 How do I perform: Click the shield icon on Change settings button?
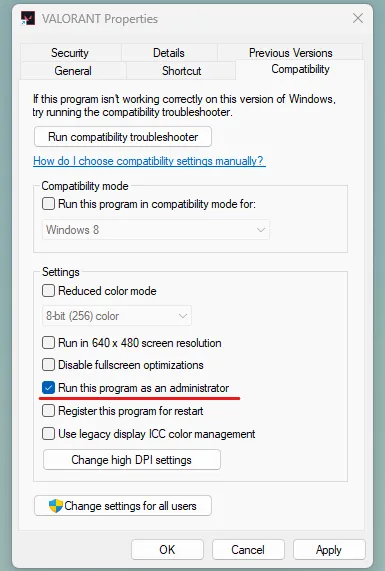56,505
